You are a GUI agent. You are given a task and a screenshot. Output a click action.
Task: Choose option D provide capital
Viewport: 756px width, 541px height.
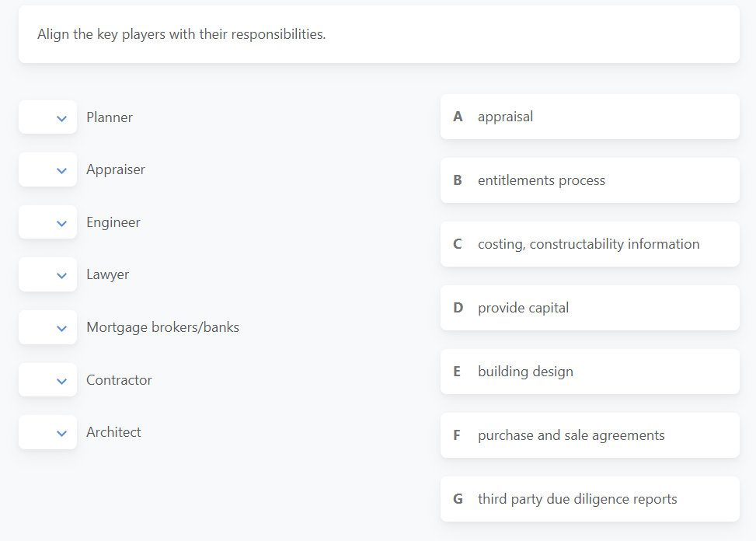point(589,307)
